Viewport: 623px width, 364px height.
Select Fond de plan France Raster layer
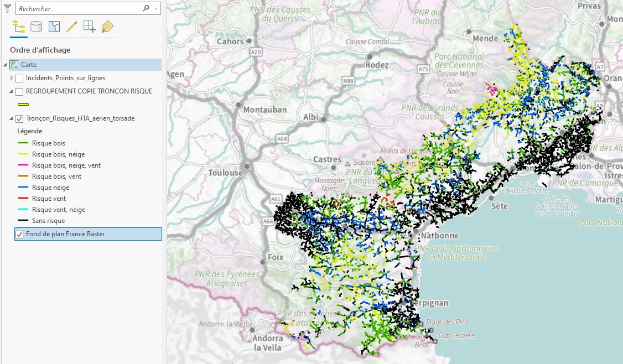coord(88,234)
